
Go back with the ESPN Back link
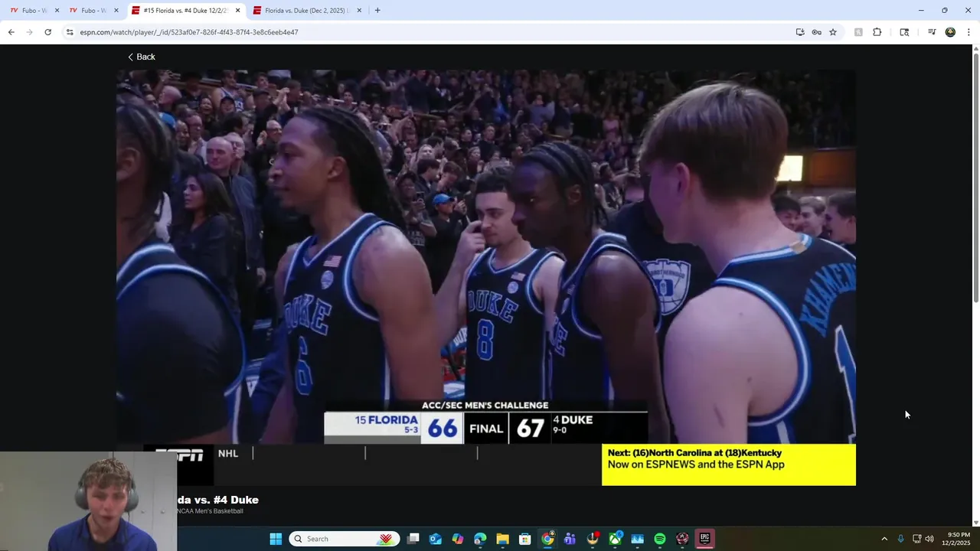pos(141,57)
